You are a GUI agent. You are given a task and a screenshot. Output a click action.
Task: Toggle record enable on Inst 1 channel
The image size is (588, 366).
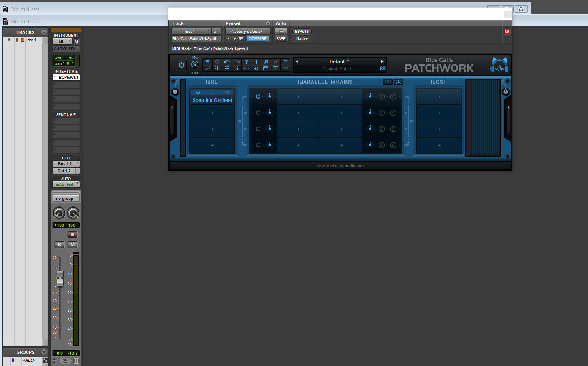[72, 235]
